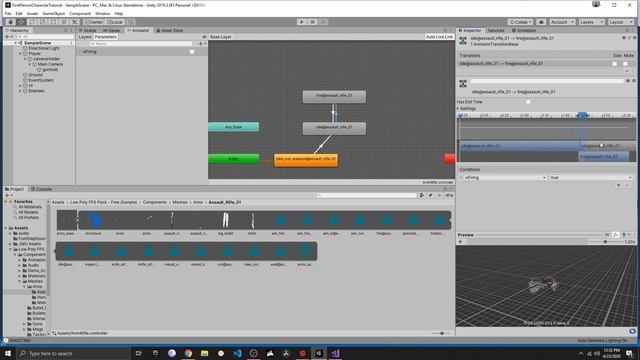
Task: Click the Armature asset thumbnail
Action: pyautogui.click(x=93, y=221)
